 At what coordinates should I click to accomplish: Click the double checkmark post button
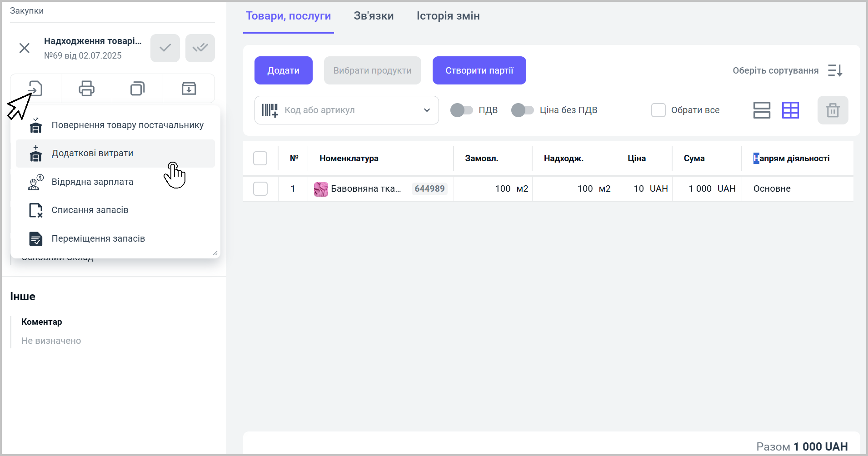coord(200,48)
